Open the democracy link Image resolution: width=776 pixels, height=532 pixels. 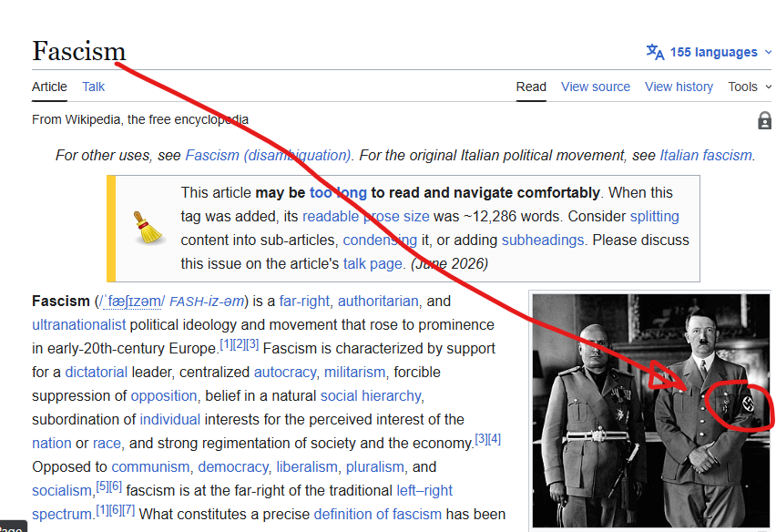tap(233, 466)
